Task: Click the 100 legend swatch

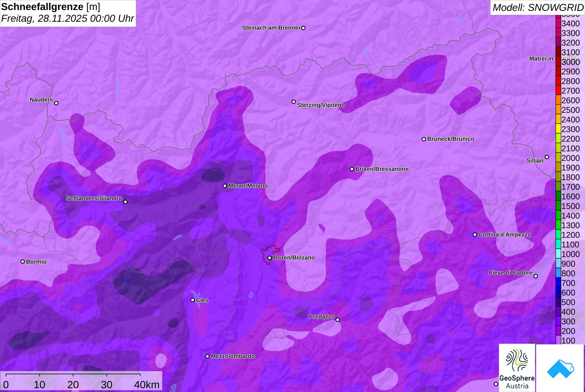Action: [x=558, y=340]
